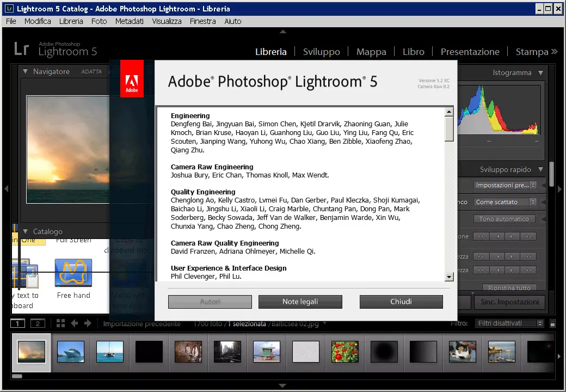Collapse the Sviluppo rapido panel
Viewport: 566px width, 392px height.
[x=540, y=169]
